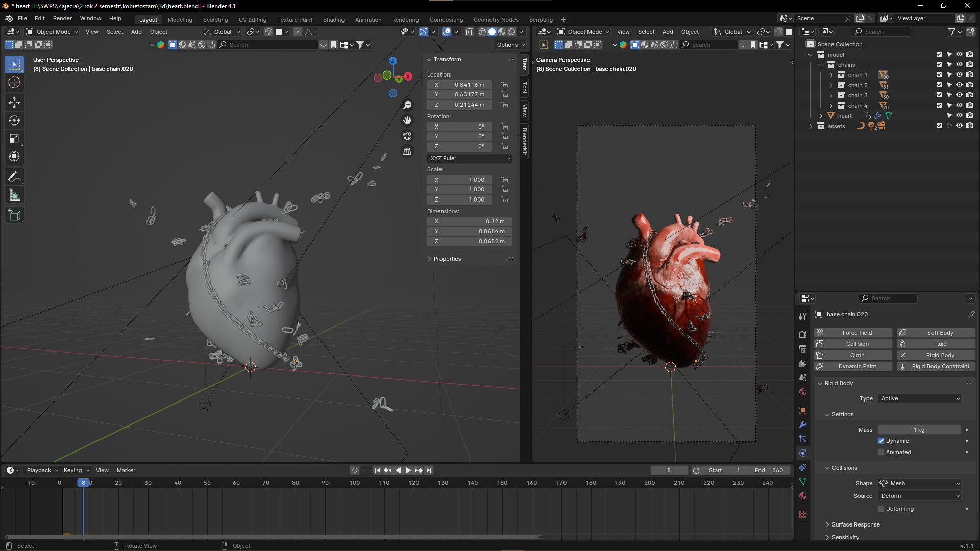Viewport: 980px width, 551px height.
Task: Click the 3D cursor tool
Action: pos(14,82)
